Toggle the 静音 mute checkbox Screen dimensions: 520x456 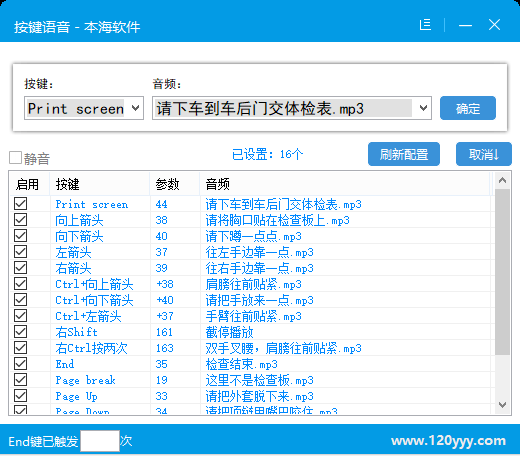click(15, 158)
